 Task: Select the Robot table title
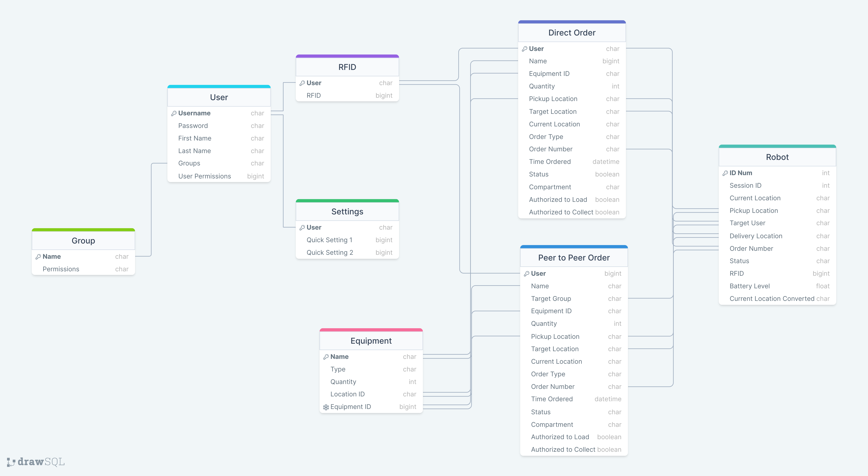coord(777,157)
